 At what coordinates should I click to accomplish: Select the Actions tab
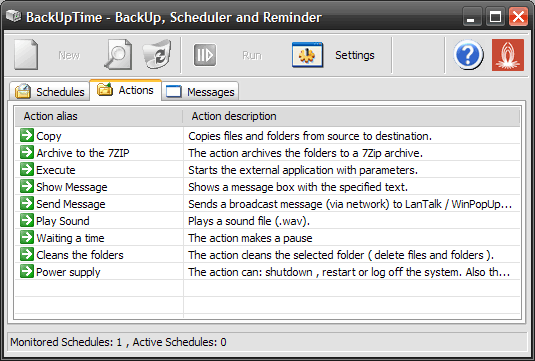click(126, 90)
